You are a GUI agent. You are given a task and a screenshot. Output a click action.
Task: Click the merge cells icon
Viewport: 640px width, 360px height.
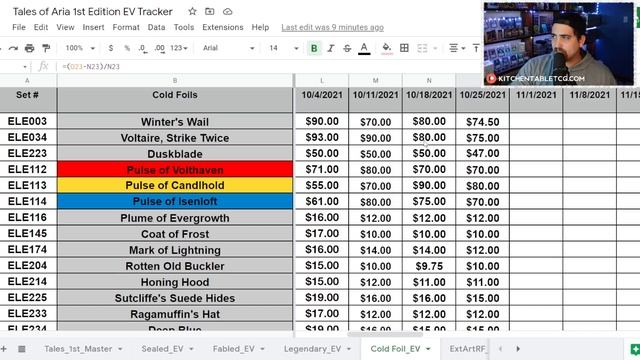point(422,48)
